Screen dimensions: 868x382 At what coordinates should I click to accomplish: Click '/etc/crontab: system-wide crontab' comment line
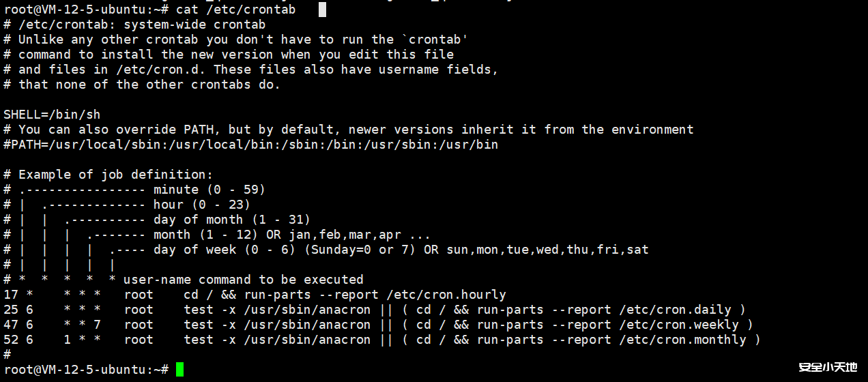pos(142,25)
